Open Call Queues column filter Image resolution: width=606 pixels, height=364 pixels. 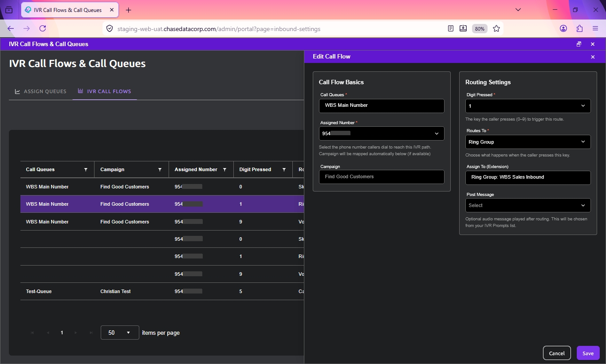[86, 169]
